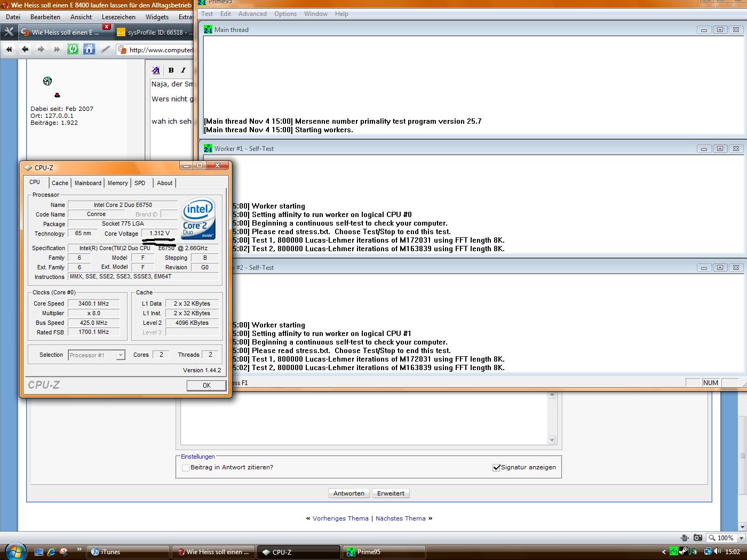Open 'Nächstes Thema' link
The image size is (747, 560).
[401, 518]
